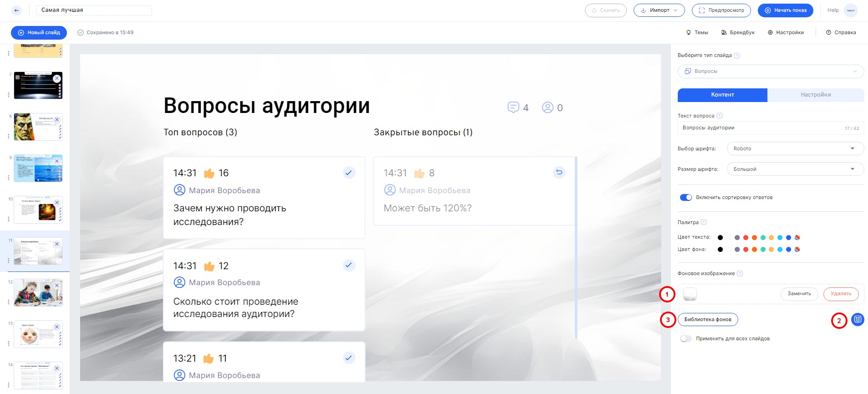868x394 pixels.
Task: Restore the closed question 'Может быть 120%?'
Action: [x=559, y=172]
